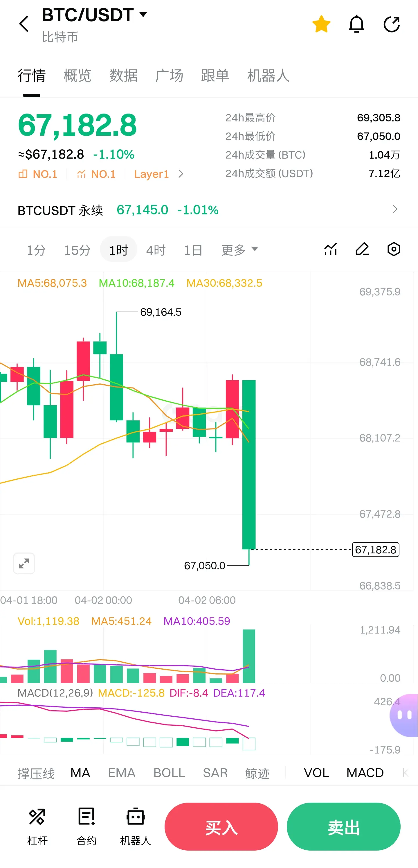This screenshot has height=868, width=418.
Task: Open 合约 futures trading
Action: pyautogui.click(x=87, y=826)
